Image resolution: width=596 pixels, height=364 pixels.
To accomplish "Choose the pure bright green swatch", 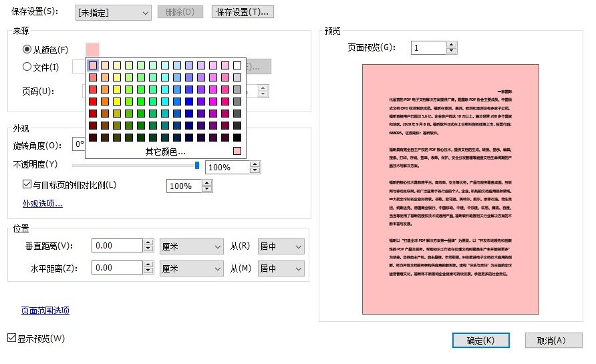I will (x=141, y=102).
